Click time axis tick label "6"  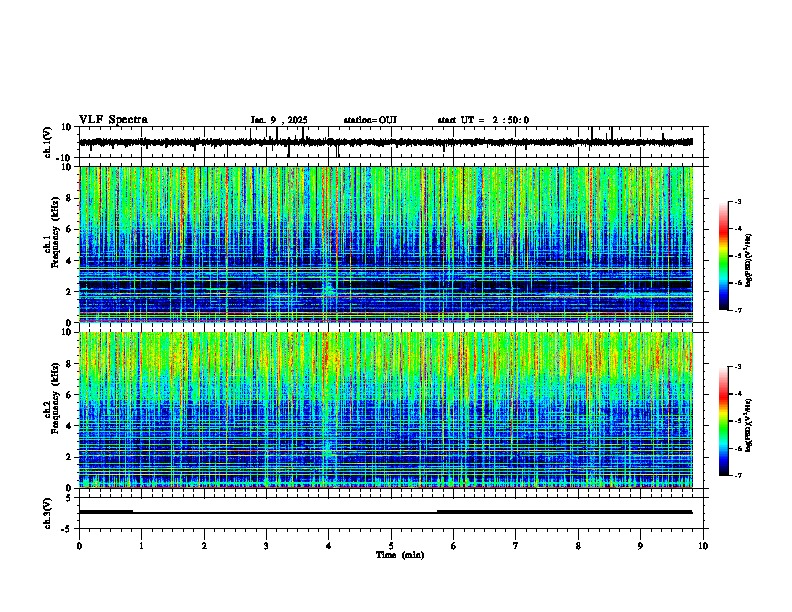coord(454,546)
